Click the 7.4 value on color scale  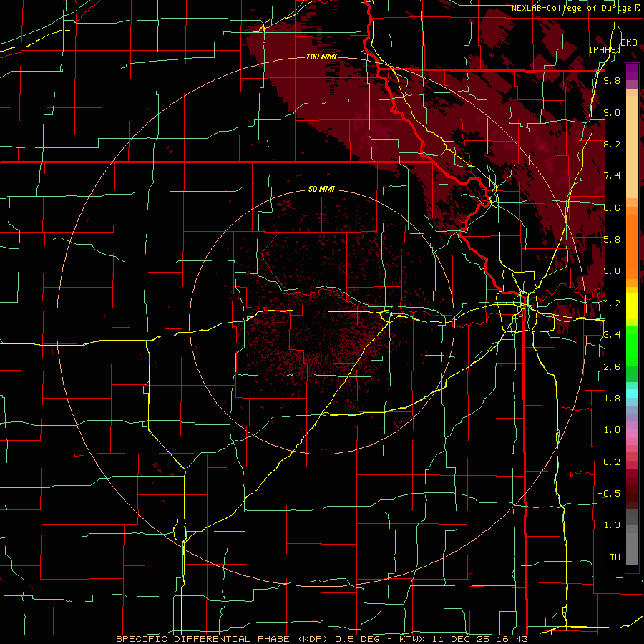612,176
